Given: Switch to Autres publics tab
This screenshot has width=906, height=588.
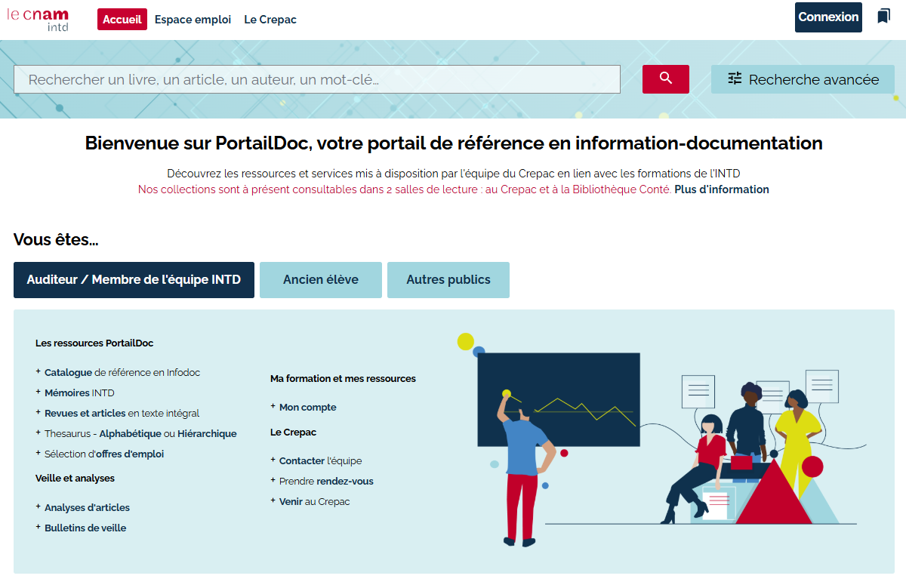Looking at the screenshot, I should (x=448, y=280).
